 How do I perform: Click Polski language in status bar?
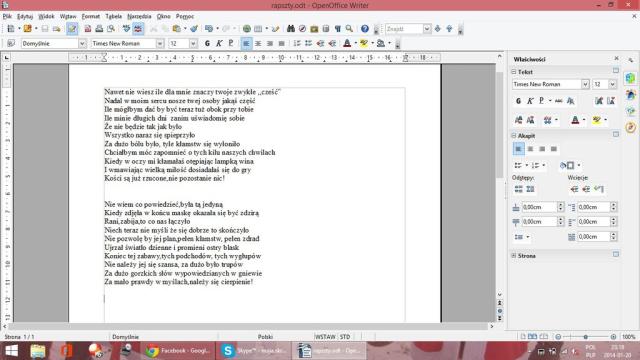point(265,337)
